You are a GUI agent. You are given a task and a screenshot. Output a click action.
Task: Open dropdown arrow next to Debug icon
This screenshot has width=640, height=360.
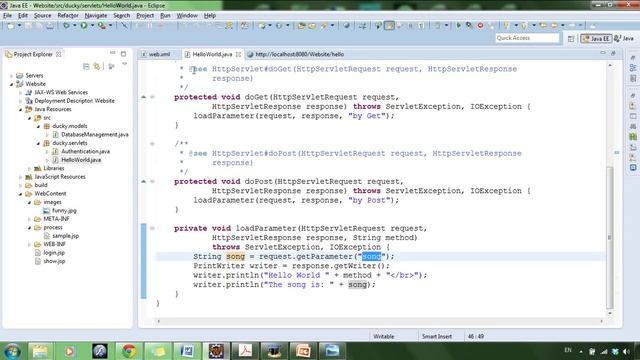74,26
